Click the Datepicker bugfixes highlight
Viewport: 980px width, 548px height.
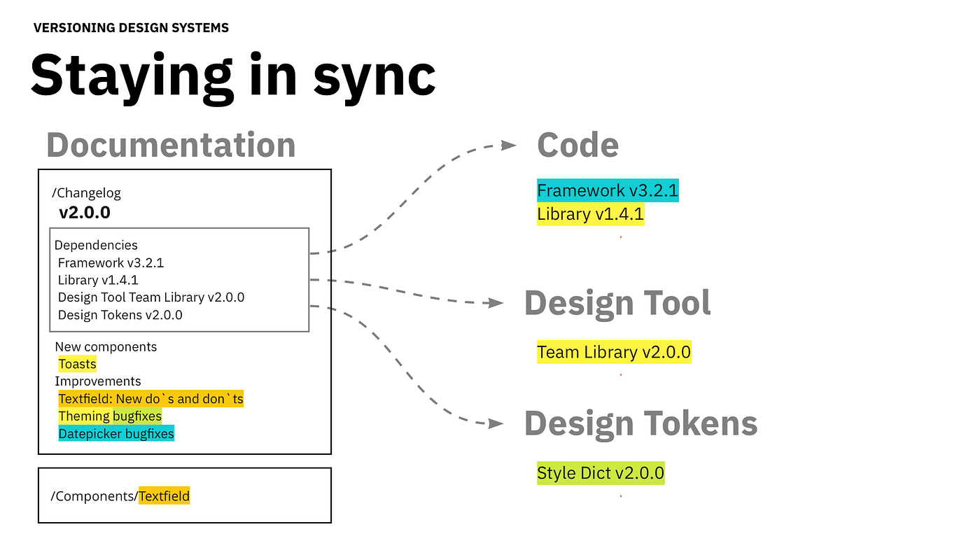115,433
